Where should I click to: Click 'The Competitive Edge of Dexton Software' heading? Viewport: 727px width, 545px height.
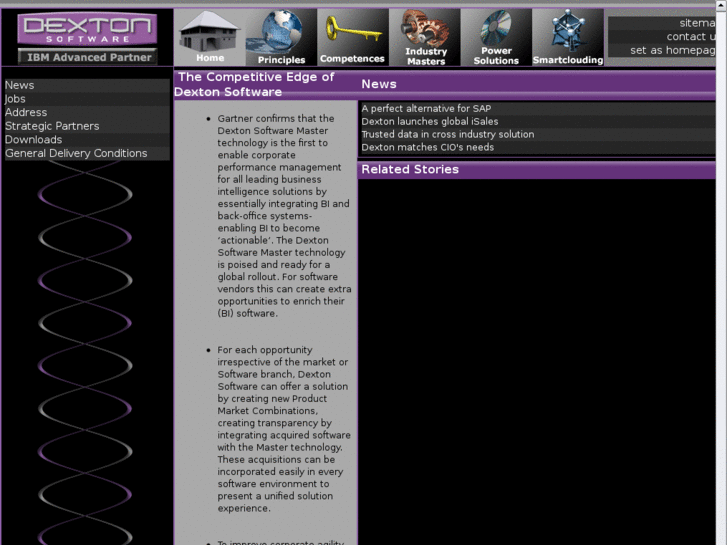coord(255,84)
